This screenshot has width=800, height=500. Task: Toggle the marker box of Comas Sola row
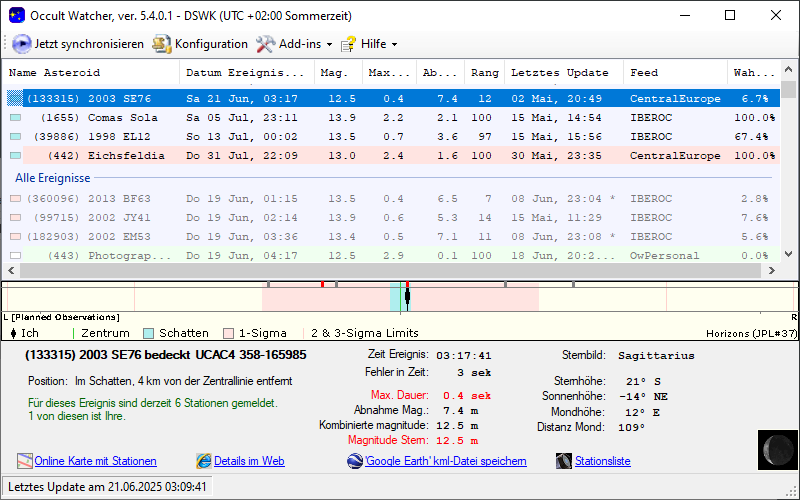point(15,118)
